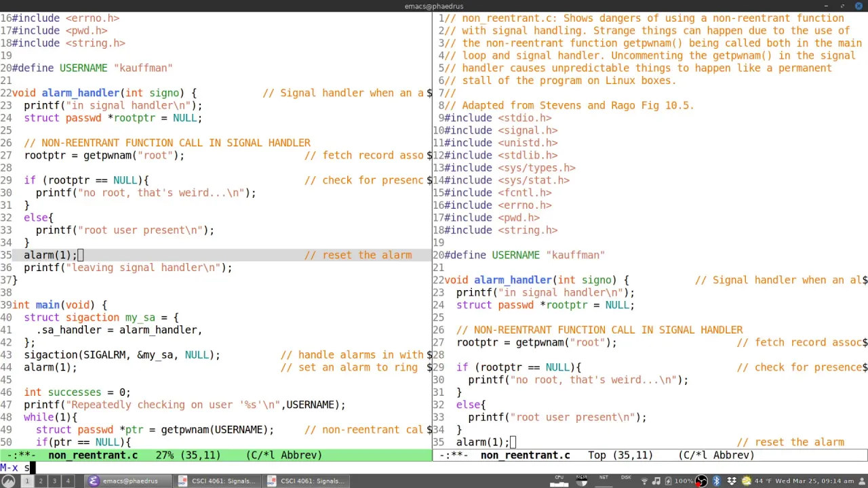Viewport: 868px width, 488px height.
Task: Click the line 'int main(void) {' in left pane
Action: [x=60, y=305]
